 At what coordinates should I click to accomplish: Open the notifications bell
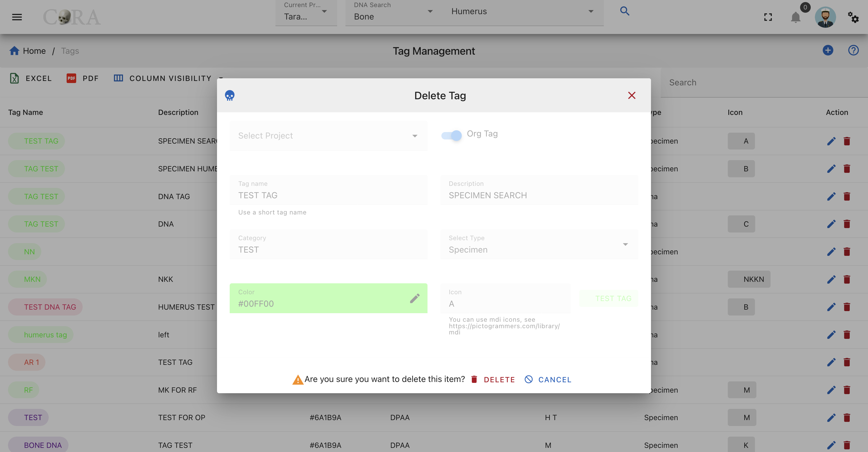coord(796,17)
